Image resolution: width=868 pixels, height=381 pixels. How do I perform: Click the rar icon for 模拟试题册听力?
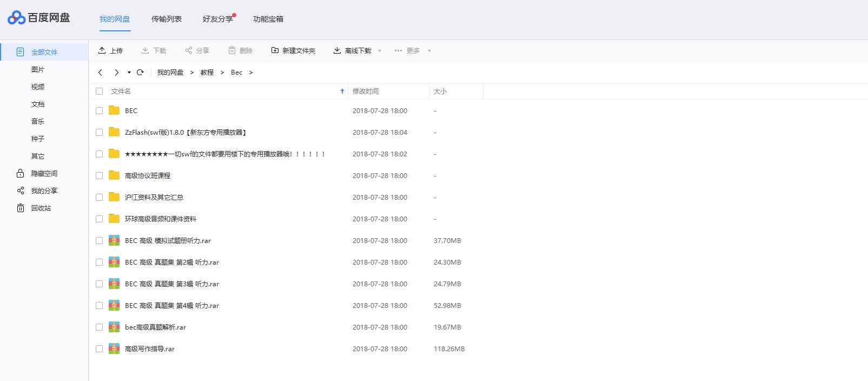click(114, 240)
